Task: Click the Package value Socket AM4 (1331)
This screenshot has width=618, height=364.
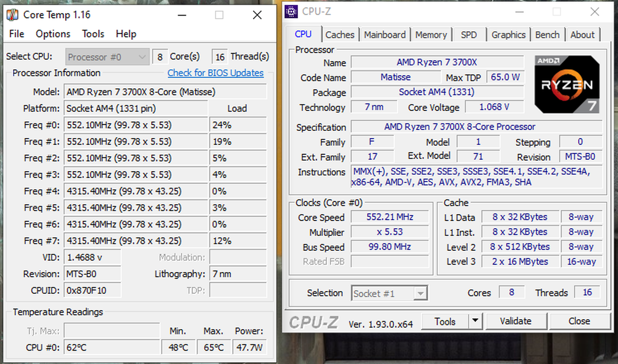Action: point(437,92)
